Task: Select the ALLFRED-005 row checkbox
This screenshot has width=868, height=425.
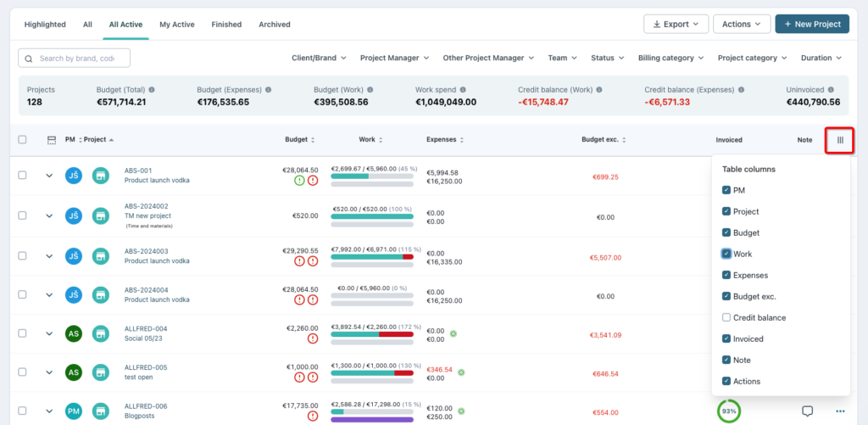Action: pos(22,372)
